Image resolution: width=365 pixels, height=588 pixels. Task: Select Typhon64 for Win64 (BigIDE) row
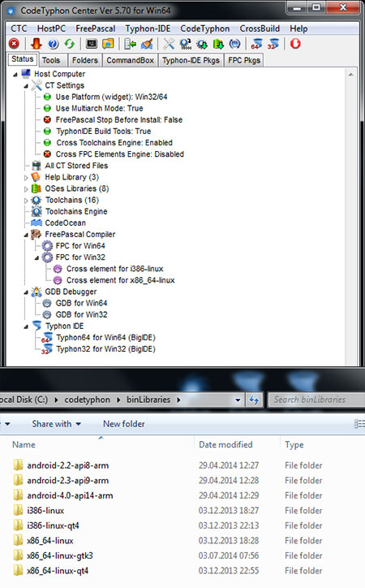click(105, 338)
